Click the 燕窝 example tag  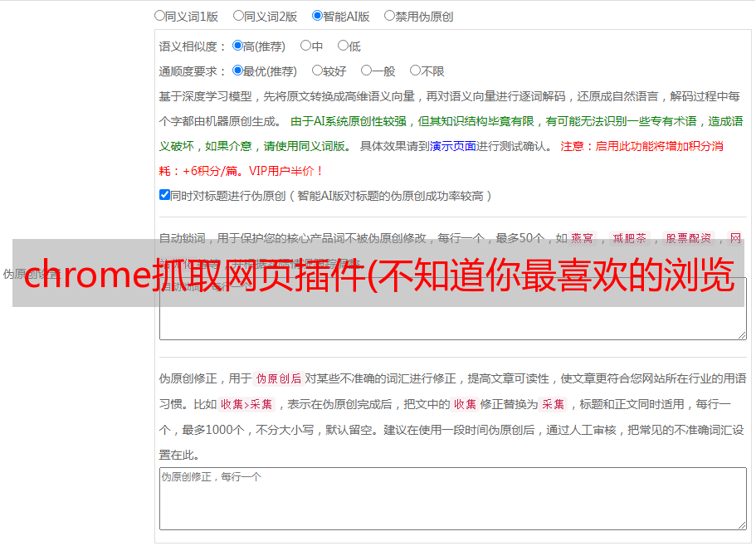[x=582, y=238]
